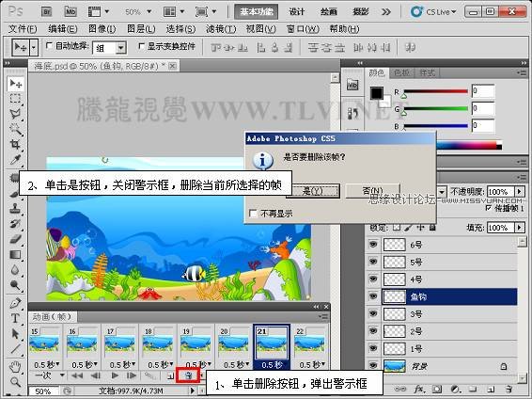Viewport: 532px width, 399px height.
Task: Select the Eyedropper tool
Action: (15, 160)
